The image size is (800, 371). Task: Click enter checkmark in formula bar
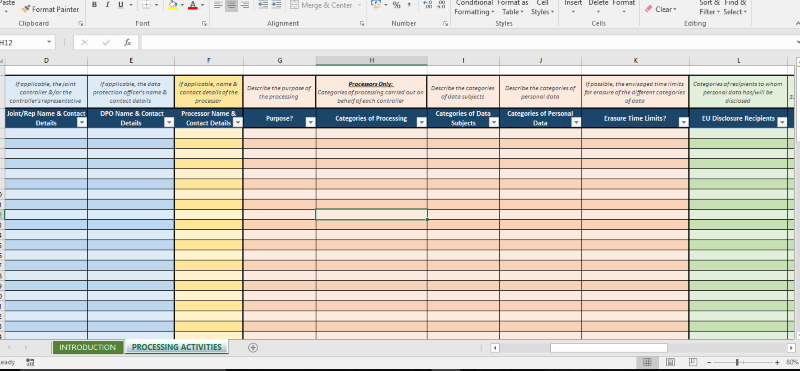click(x=106, y=43)
